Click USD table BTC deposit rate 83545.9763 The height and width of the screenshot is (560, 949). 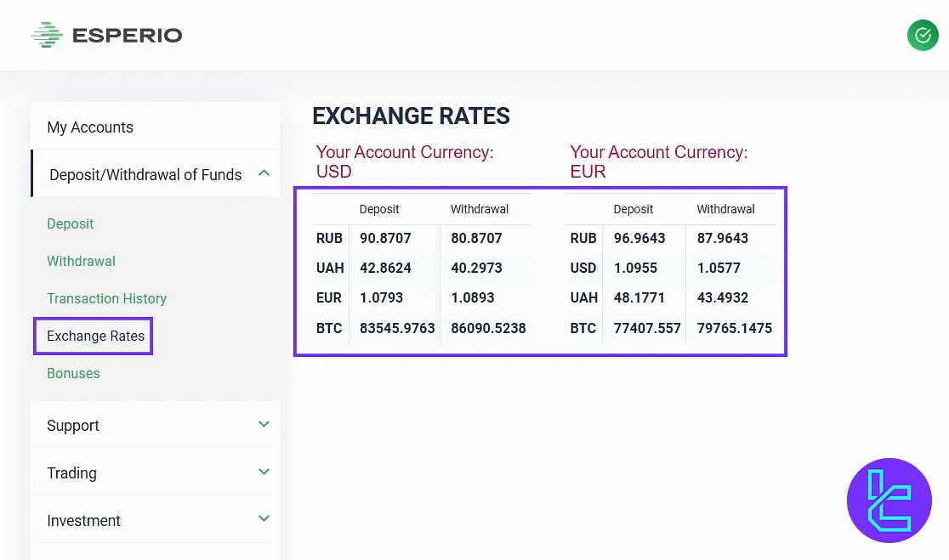tap(397, 327)
